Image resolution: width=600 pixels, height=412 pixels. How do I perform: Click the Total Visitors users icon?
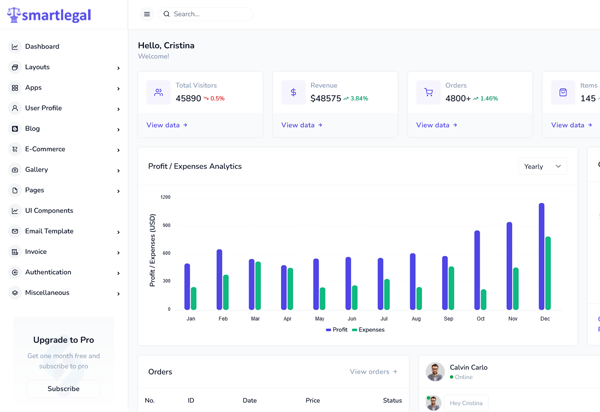point(158,92)
